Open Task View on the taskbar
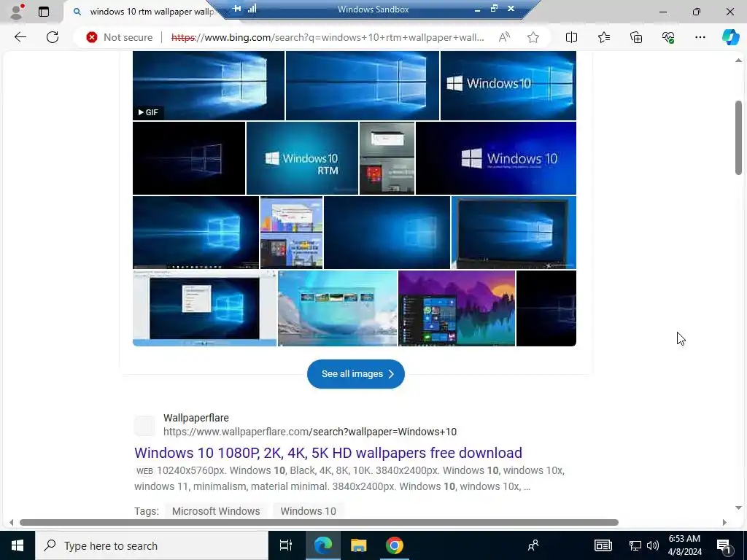This screenshot has height=560, width=747. [x=286, y=545]
